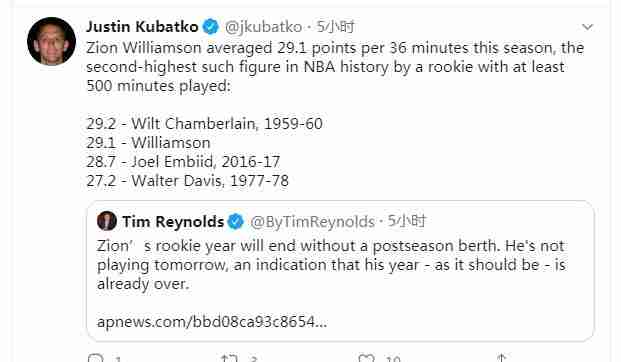The image size is (621, 362).
Task: Click the retweet arrows icon
Action: click(229, 358)
